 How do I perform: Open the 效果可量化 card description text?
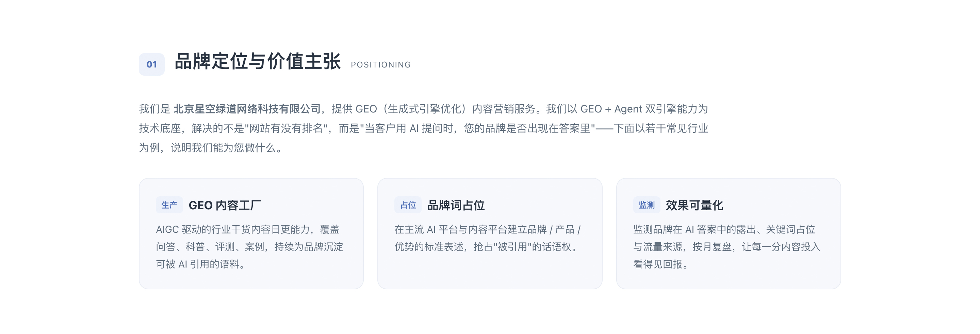click(x=726, y=246)
